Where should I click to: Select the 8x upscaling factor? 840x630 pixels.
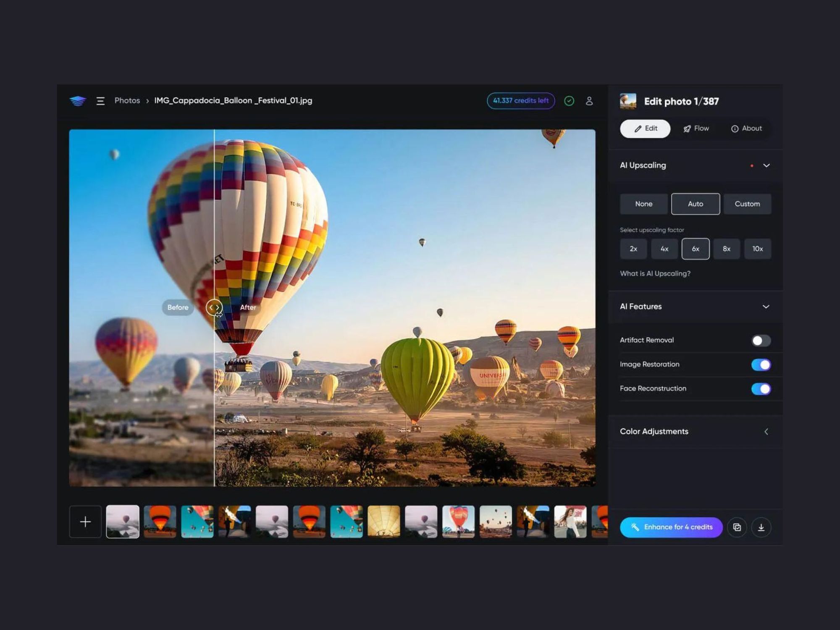click(x=726, y=249)
